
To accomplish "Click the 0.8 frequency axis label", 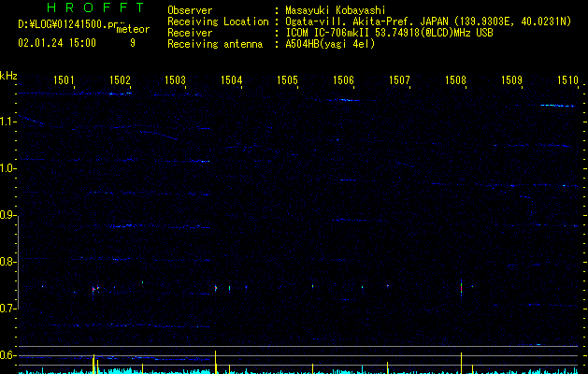I will tap(8, 262).
